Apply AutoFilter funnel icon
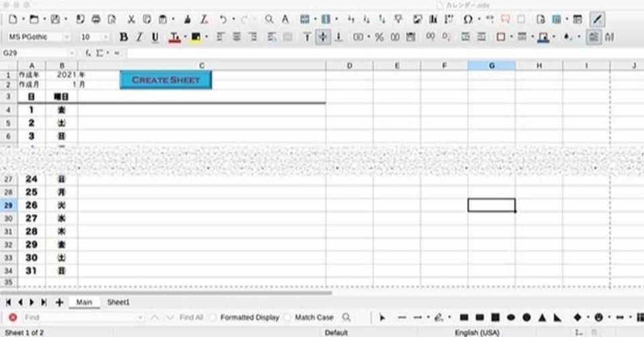The height and width of the screenshot is (337, 644). [398, 19]
